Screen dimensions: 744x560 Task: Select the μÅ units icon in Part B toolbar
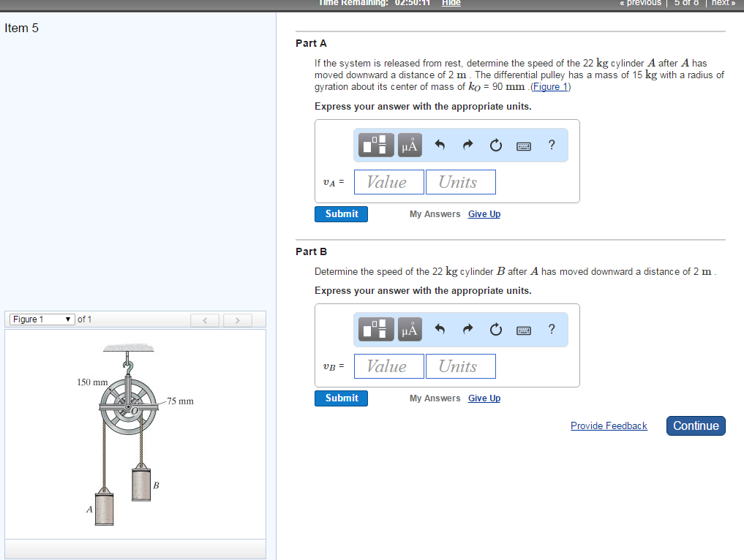(409, 329)
